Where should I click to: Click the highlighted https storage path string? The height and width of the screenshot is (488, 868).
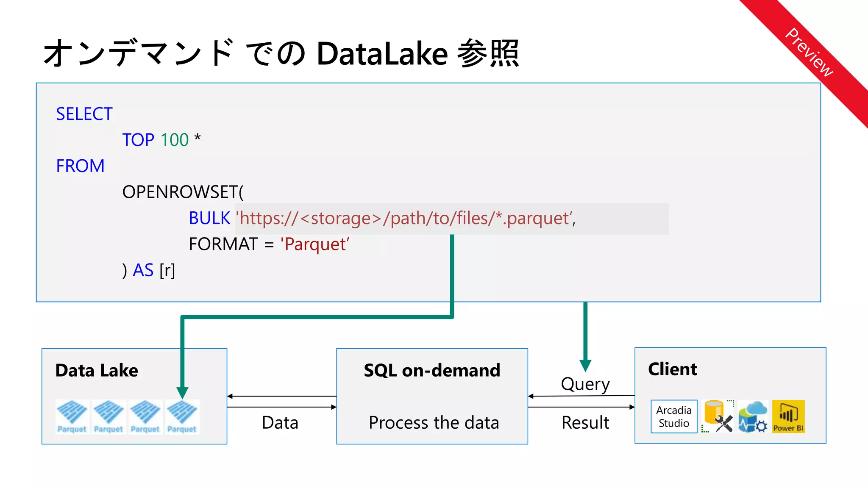coord(406,219)
